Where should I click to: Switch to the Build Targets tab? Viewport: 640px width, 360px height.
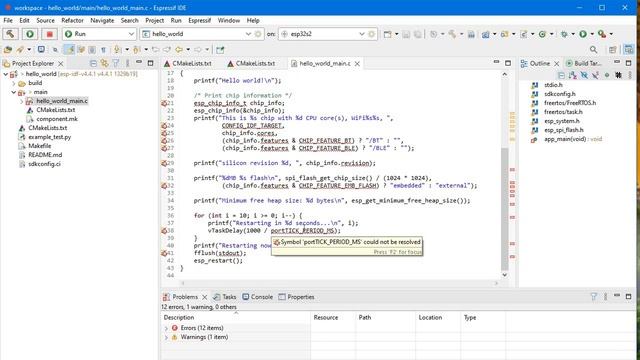pos(584,63)
